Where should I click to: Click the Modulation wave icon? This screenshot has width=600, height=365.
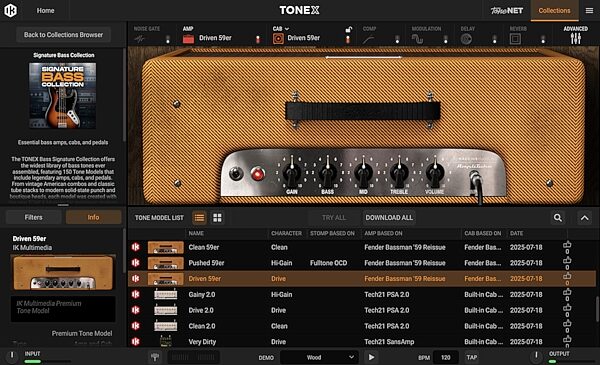click(x=417, y=39)
